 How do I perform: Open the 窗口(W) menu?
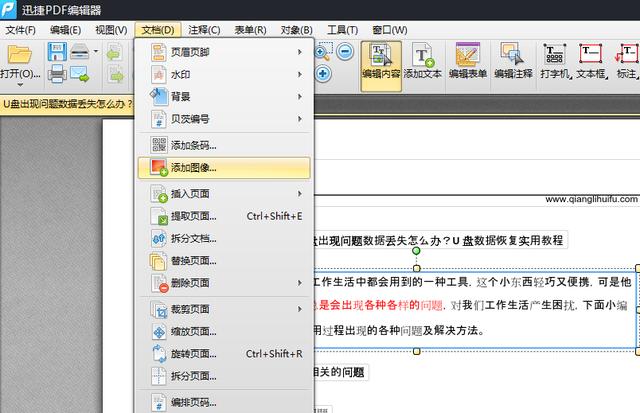[389, 30]
